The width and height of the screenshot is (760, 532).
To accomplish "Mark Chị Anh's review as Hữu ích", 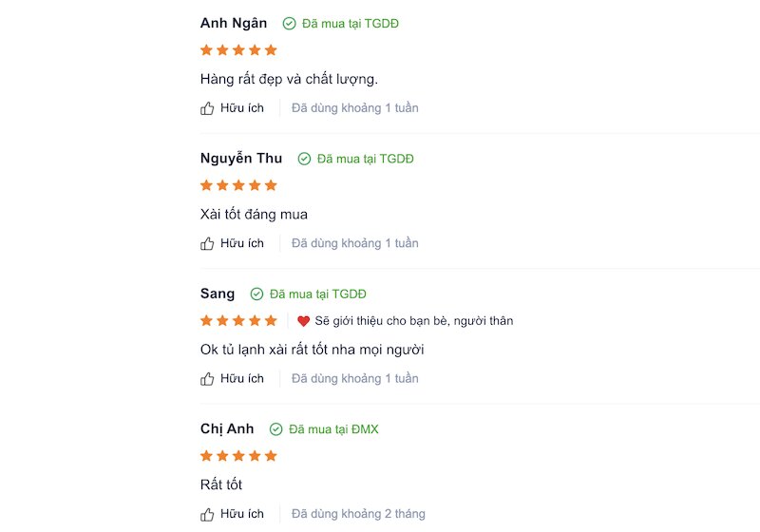I will pos(232,514).
